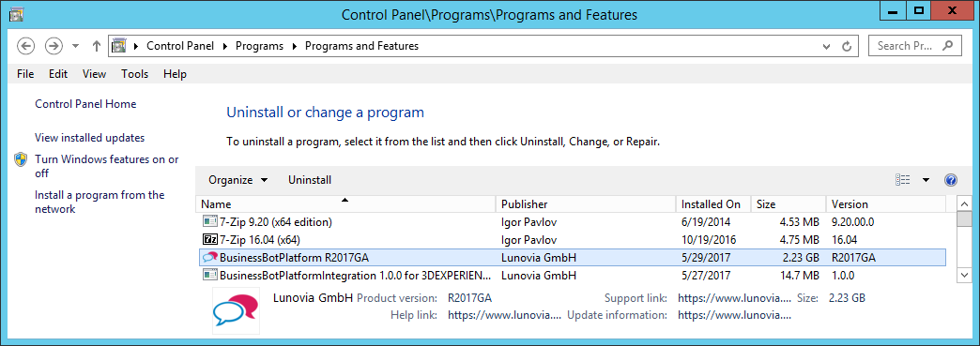Open the Update information URL
The image size is (980, 346).
coord(734,315)
